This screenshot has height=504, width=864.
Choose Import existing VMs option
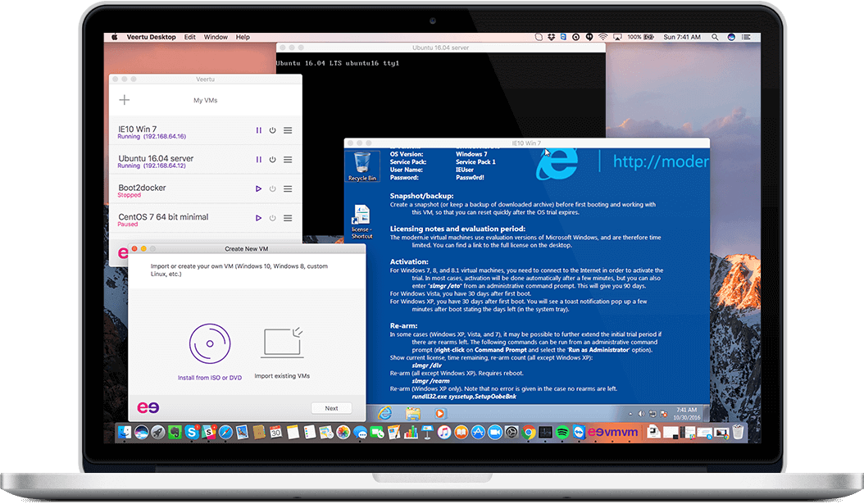point(282,352)
